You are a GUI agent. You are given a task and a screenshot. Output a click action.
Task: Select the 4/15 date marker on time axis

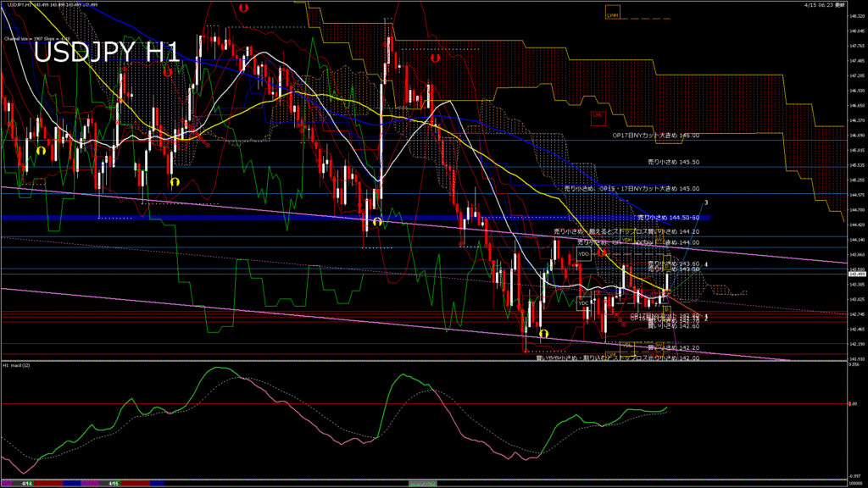point(113,483)
